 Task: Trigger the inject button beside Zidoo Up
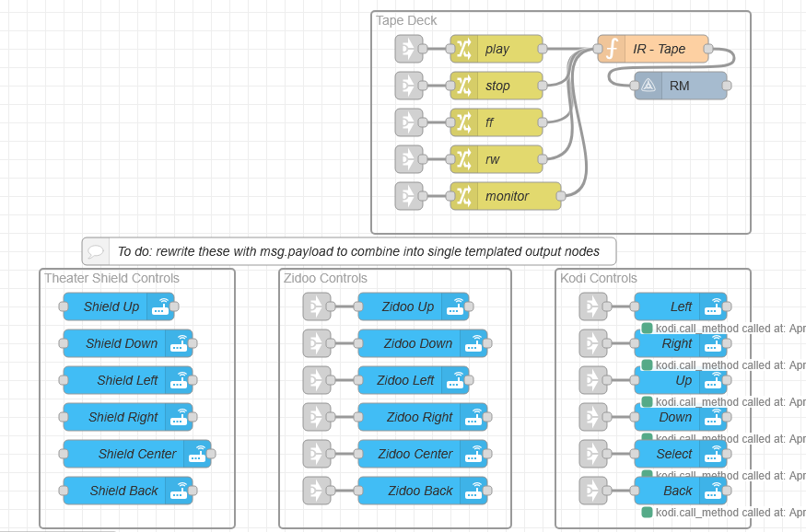coord(316,306)
